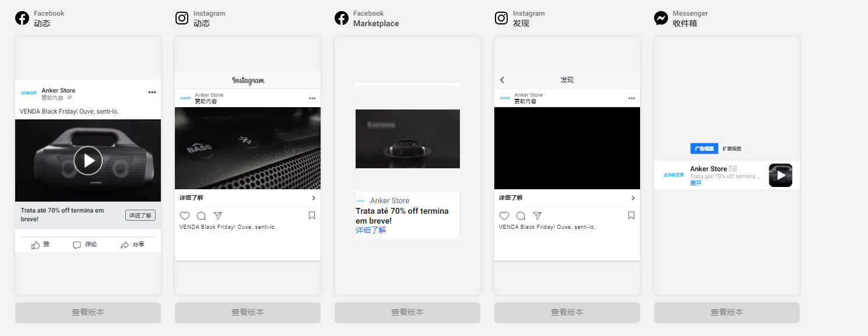Save the post via bookmark icon in Instagram 动态

(311, 215)
